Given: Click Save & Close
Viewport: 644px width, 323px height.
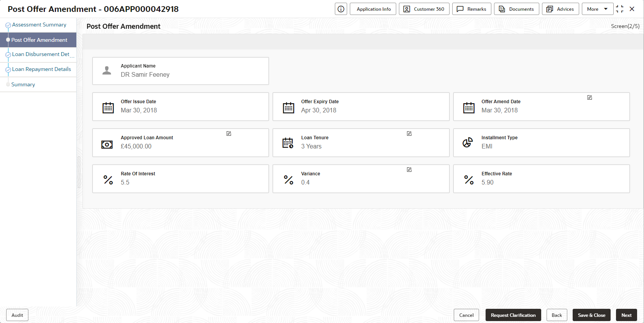Looking at the screenshot, I should point(591,315).
